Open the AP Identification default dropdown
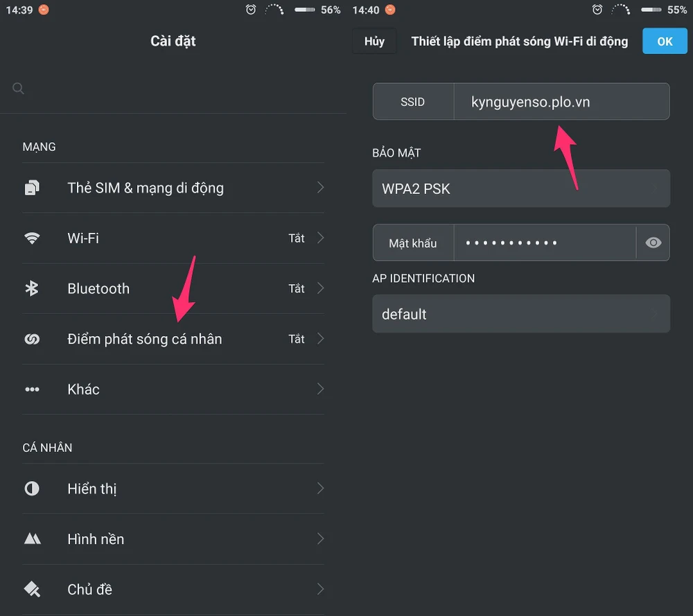This screenshot has width=693, height=616. pyautogui.click(x=520, y=314)
